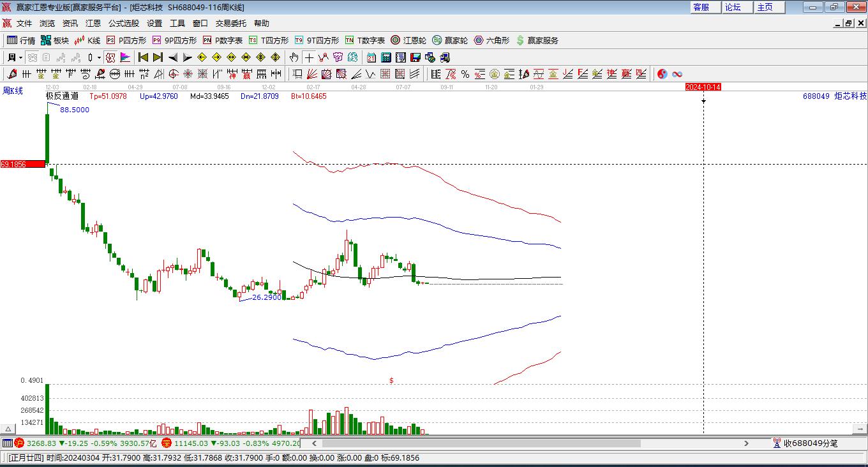Open the 行情 market quotes view
This screenshot has height=467, width=868.
pyautogui.click(x=21, y=40)
